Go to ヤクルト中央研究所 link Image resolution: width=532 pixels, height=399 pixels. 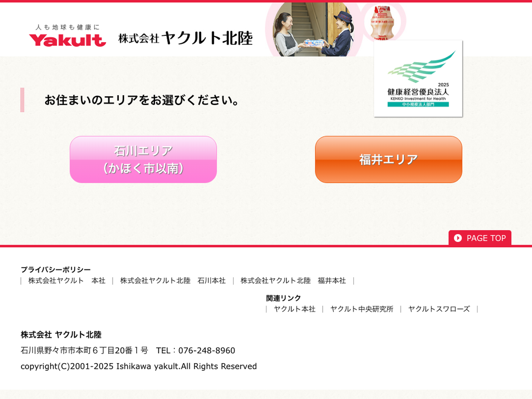click(362, 309)
